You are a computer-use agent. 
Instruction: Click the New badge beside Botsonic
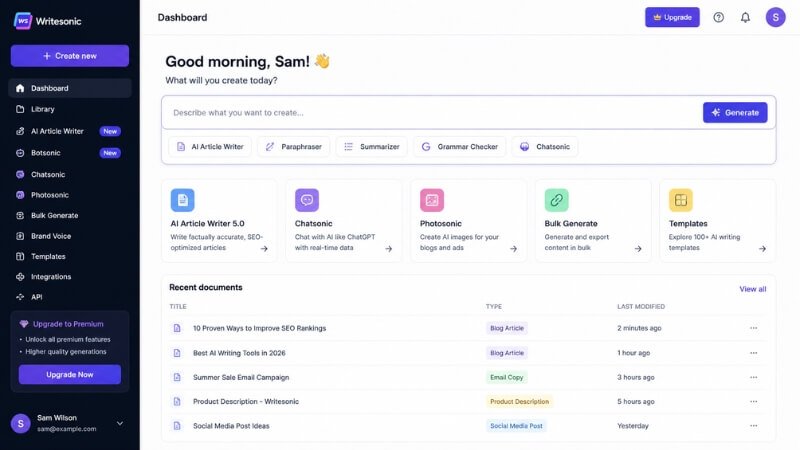[110, 153]
